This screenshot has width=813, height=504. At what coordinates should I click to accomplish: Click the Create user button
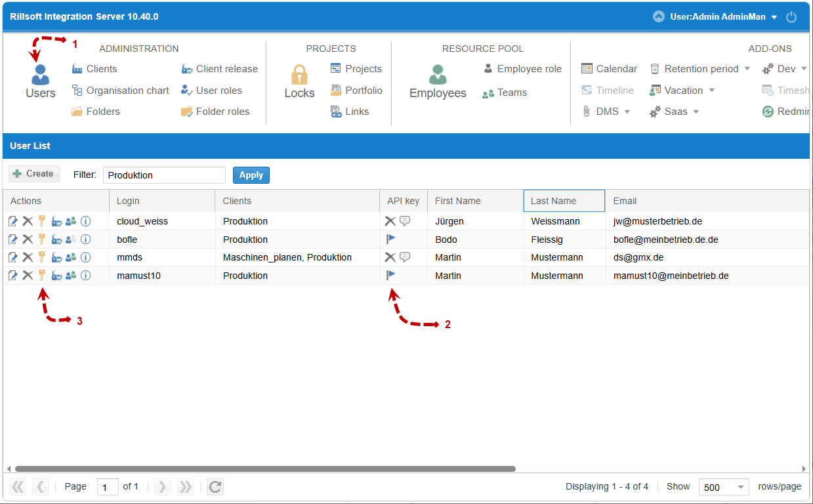coord(34,174)
